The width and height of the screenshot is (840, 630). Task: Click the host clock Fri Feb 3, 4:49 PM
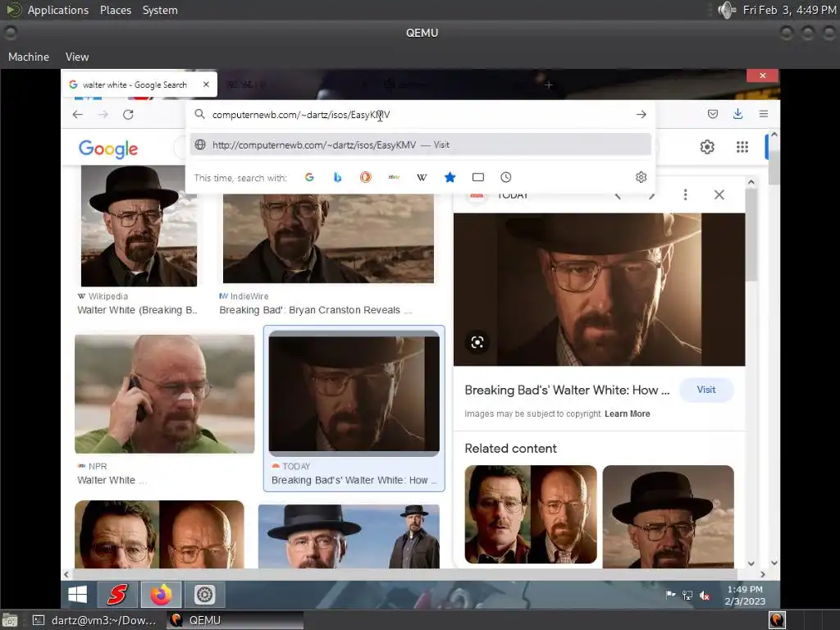[789, 10]
